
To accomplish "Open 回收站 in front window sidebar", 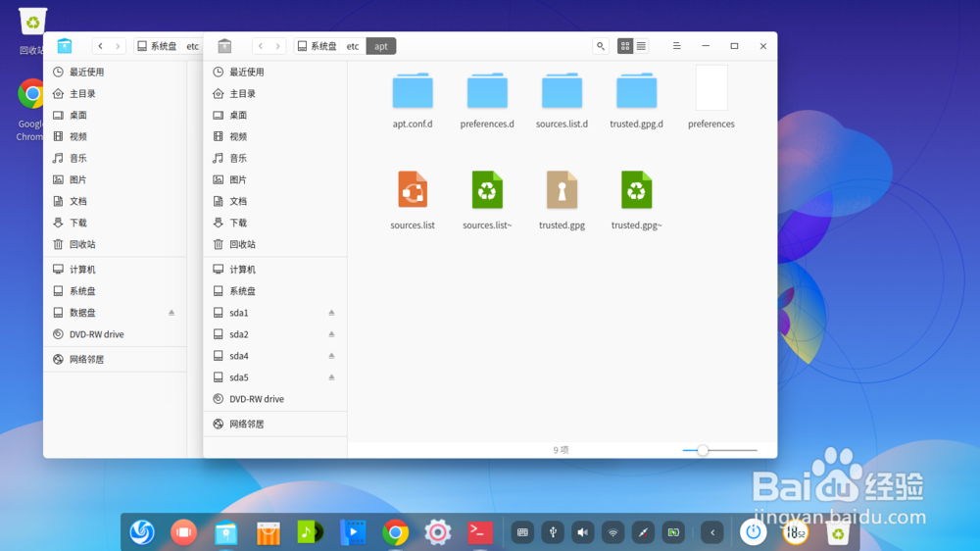I will (x=275, y=244).
